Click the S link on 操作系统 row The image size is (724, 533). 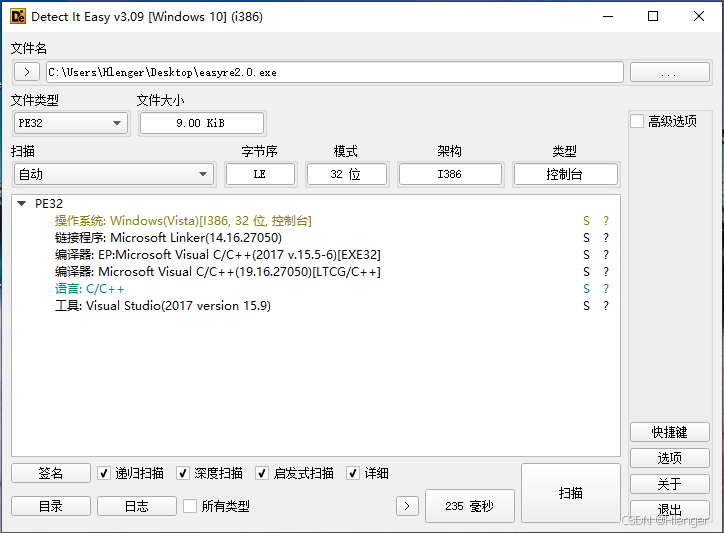click(586, 221)
